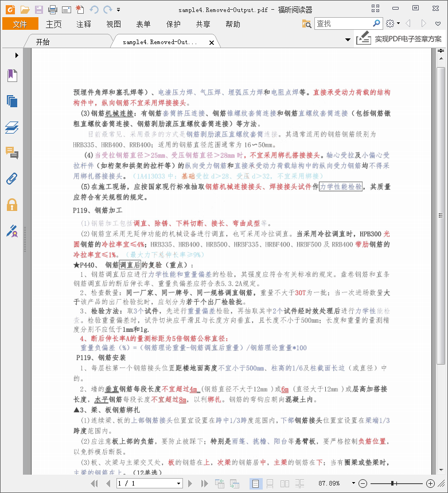This screenshot has height=493, width=448.
Task: Open the 87.89% zoom level dropdown
Action: tap(353, 483)
